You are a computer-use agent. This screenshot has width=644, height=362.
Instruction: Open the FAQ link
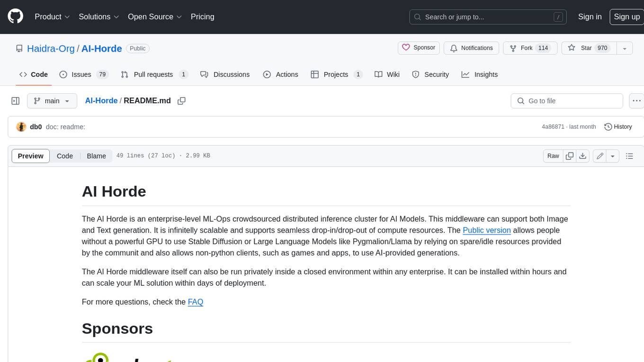click(196, 302)
